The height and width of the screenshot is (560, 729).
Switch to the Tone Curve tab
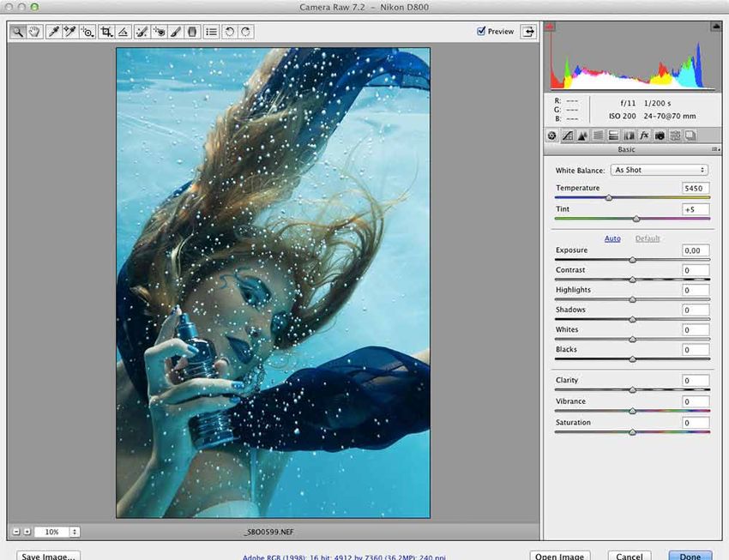click(x=567, y=135)
